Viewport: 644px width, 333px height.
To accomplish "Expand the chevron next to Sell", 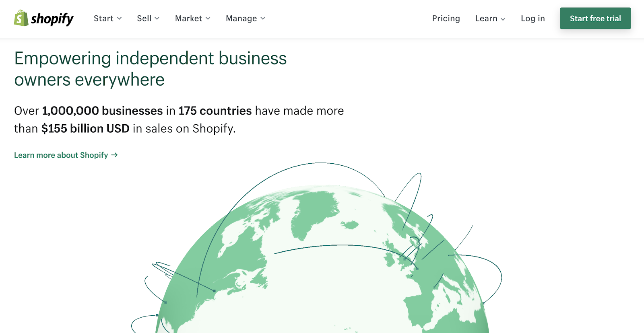I will pyautogui.click(x=157, y=18).
